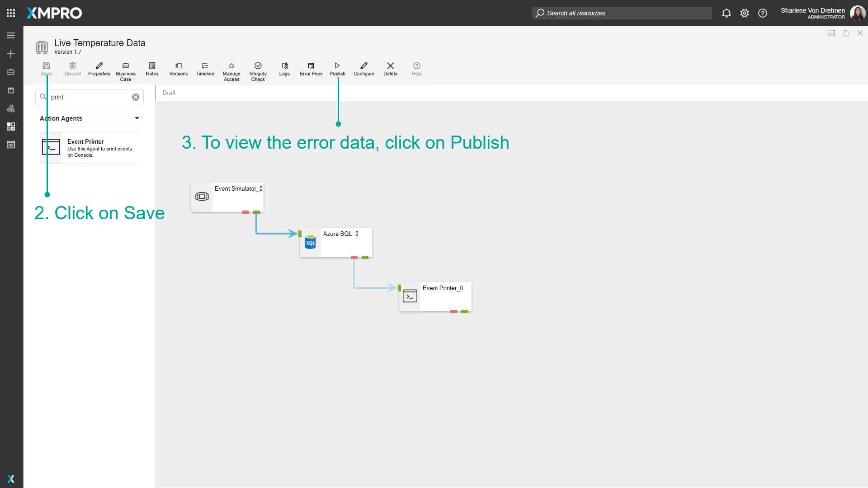This screenshot has width=868, height=488.
Task: Open Help from the toolbar
Action: (x=416, y=69)
